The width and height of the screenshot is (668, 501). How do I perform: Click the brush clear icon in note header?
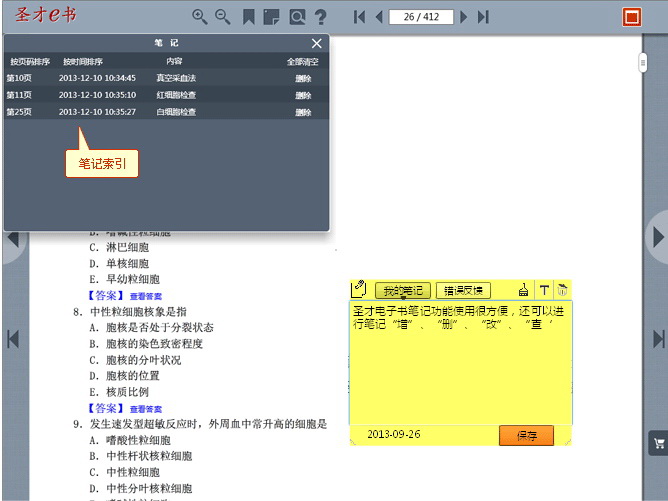[x=524, y=290]
